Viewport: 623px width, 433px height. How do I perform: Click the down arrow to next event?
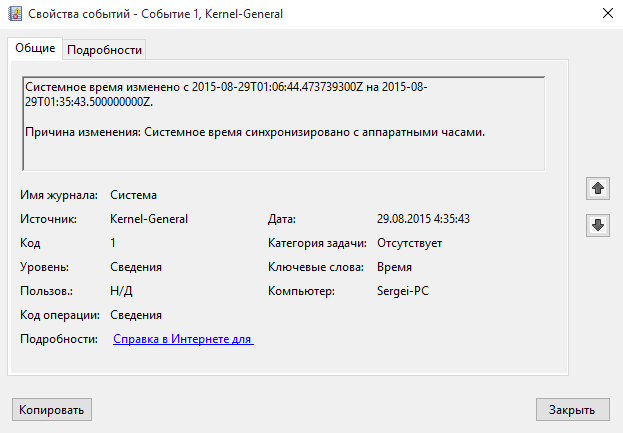coord(598,225)
